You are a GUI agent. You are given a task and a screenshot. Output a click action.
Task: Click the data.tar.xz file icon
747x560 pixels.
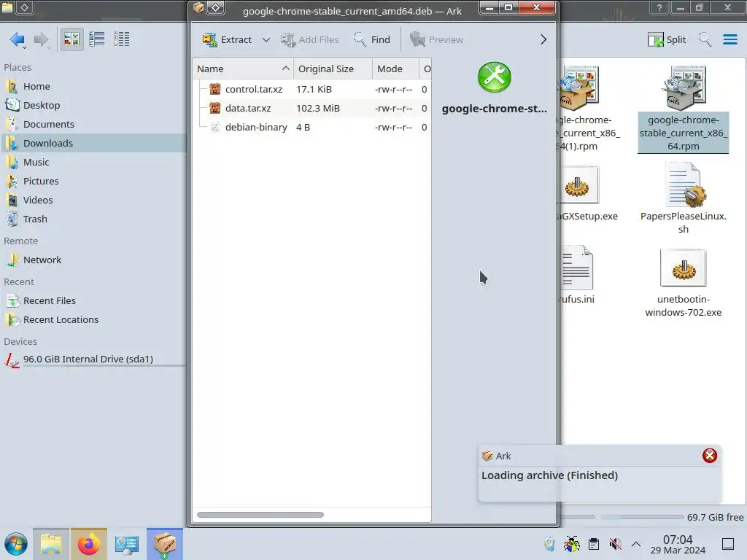tap(215, 108)
